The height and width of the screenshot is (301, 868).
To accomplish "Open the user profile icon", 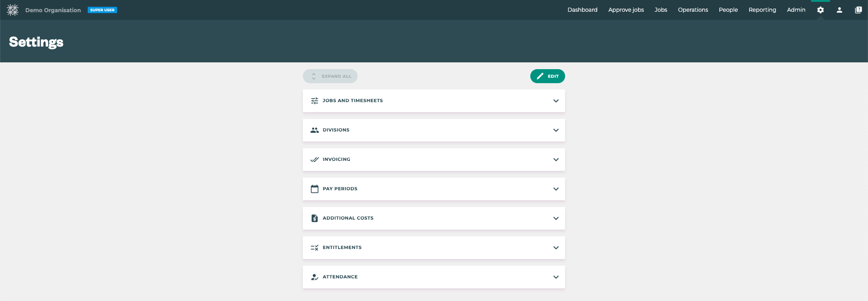I will coord(839,10).
